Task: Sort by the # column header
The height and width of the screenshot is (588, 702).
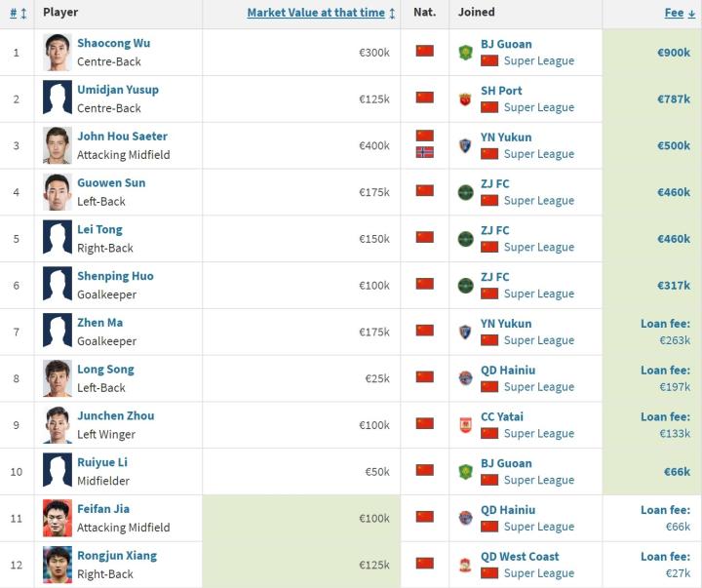Action: point(18,13)
